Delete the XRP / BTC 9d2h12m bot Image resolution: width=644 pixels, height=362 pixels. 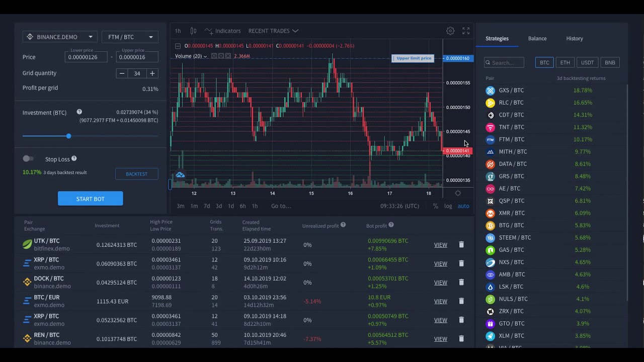461,263
